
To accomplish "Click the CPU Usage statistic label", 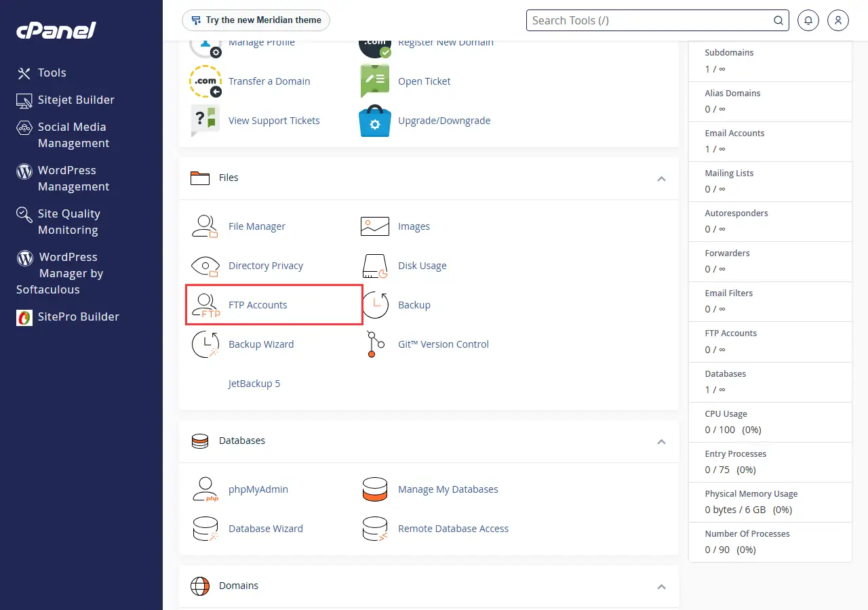I will point(726,413).
